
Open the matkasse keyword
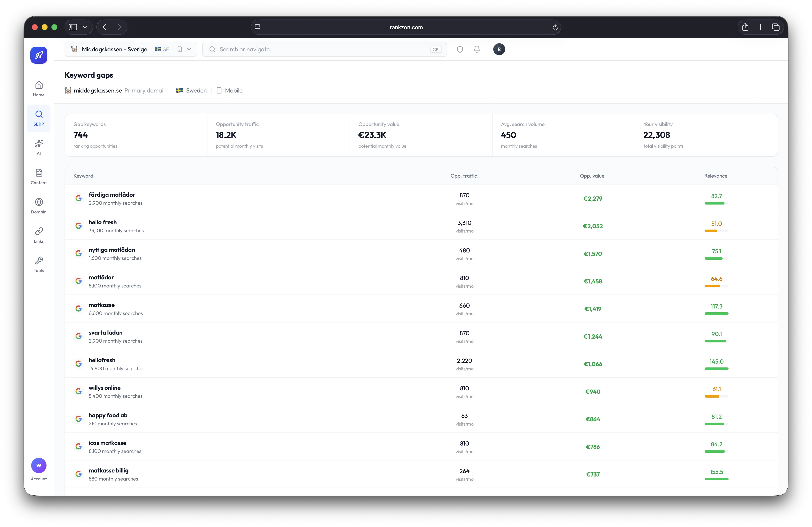point(102,305)
